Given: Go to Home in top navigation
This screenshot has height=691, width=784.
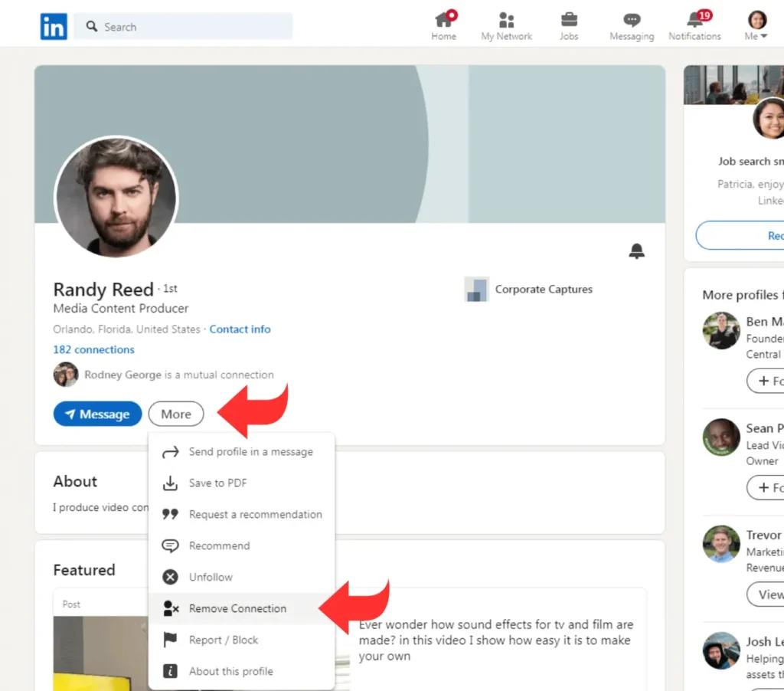Looking at the screenshot, I should point(443,26).
